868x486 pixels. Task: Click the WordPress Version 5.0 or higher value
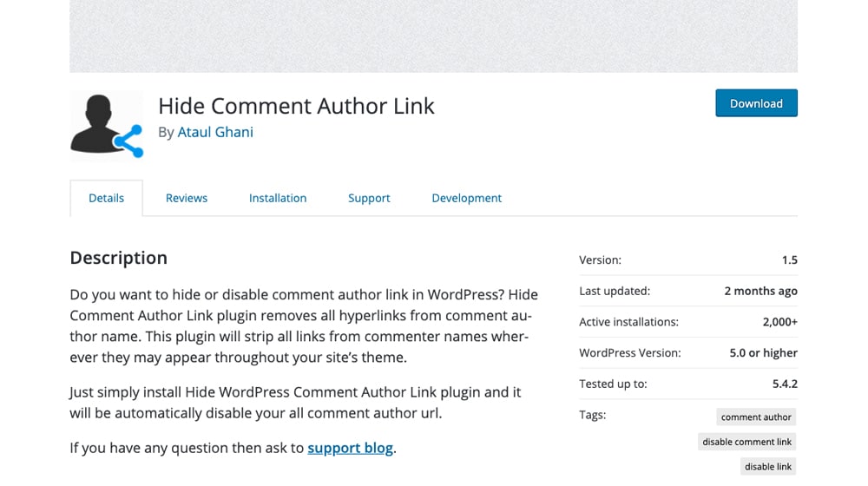tap(763, 352)
